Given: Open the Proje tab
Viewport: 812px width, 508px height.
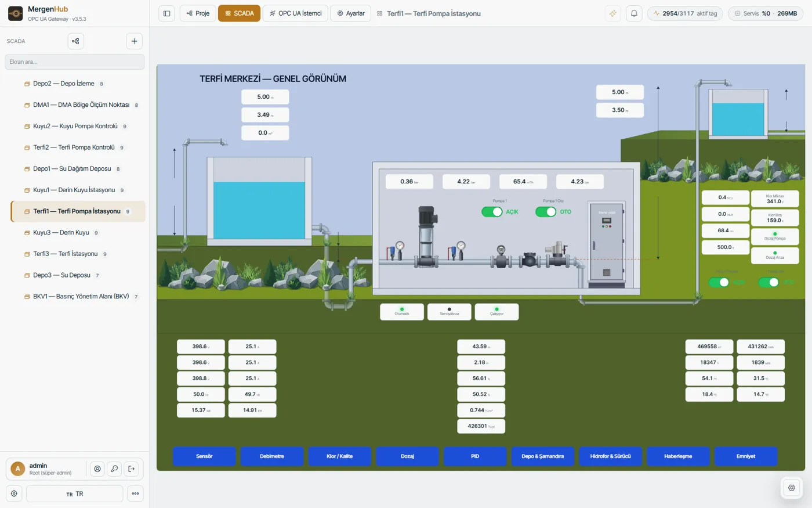Looking at the screenshot, I should [198, 13].
